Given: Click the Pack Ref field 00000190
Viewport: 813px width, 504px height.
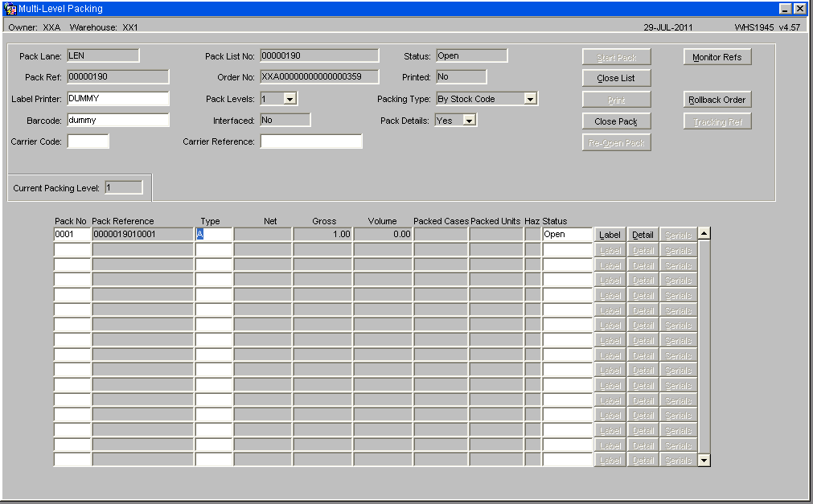Looking at the screenshot, I should 117,76.
